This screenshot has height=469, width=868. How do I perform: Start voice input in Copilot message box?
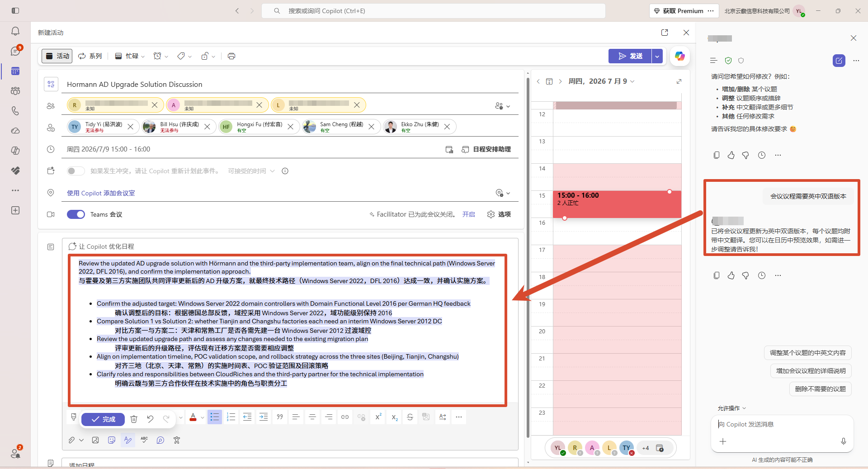844,441
